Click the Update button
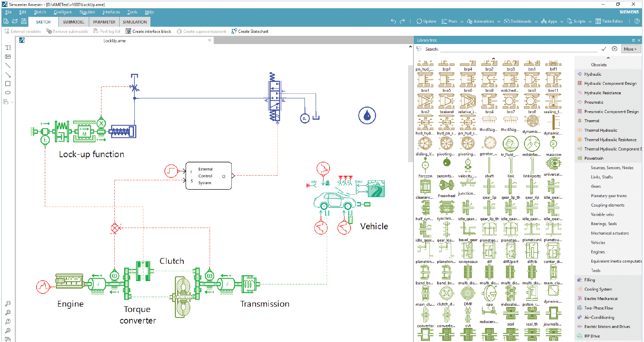 click(426, 21)
